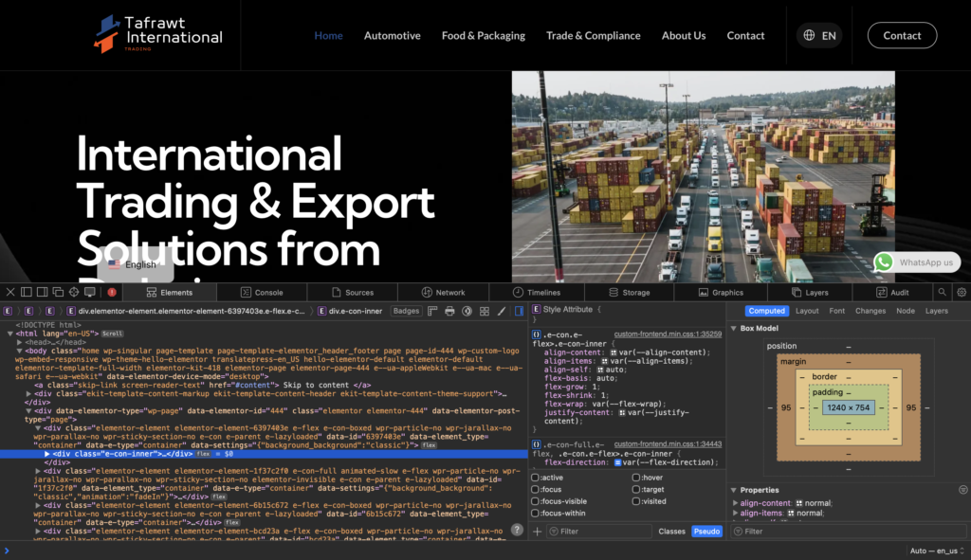
Task: Open the Web Inspector settings gear
Action: (962, 293)
